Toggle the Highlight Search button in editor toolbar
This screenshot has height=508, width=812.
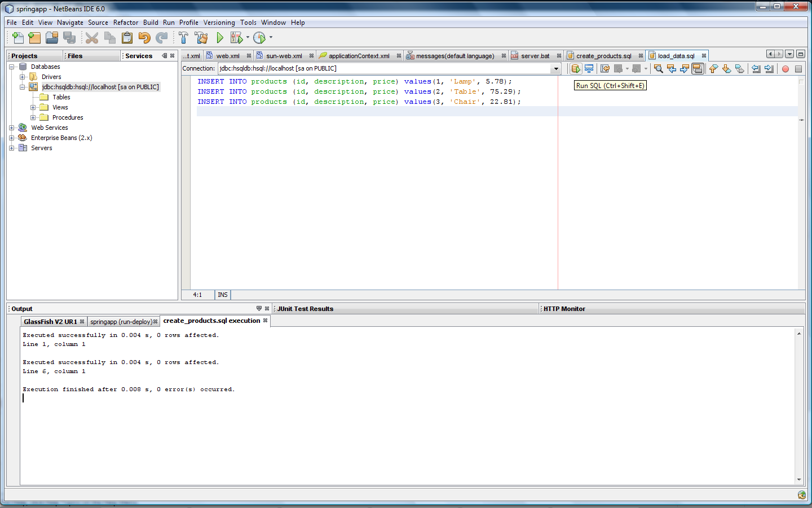pyautogui.click(x=698, y=69)
